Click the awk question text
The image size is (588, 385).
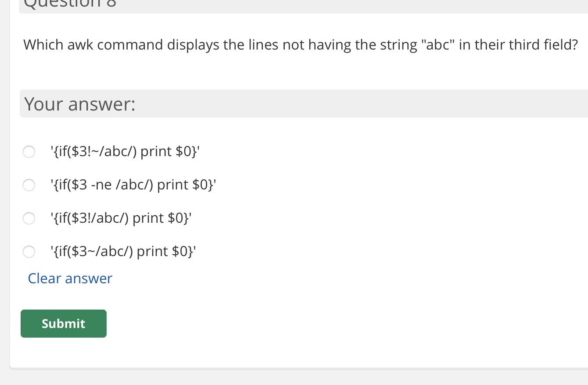click(x=300, y=44)
